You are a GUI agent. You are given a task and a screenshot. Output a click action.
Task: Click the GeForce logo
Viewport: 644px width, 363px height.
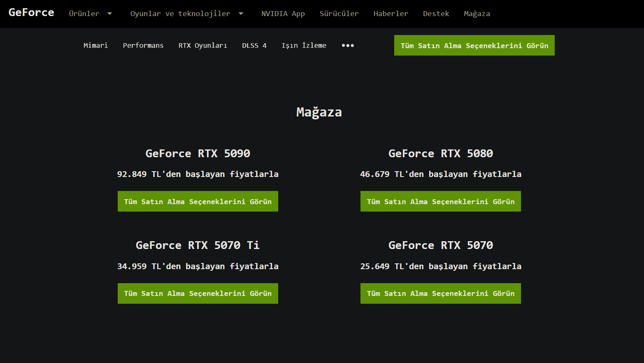pos(31,13)
